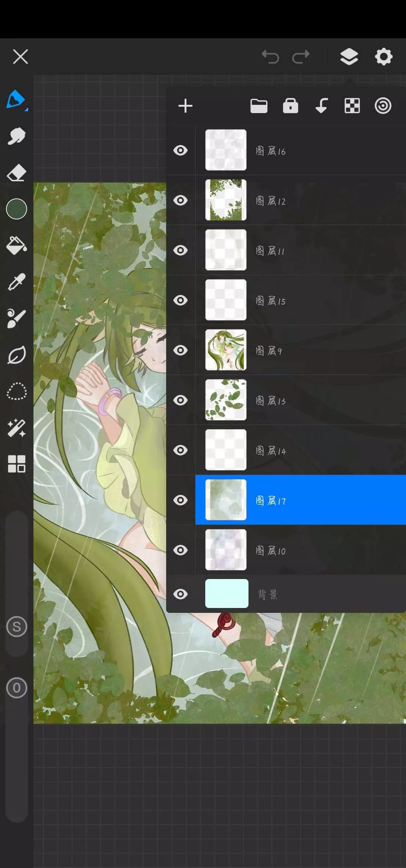
Task: Open the 图层9 character thumbnail
Action: coord(226,350)
